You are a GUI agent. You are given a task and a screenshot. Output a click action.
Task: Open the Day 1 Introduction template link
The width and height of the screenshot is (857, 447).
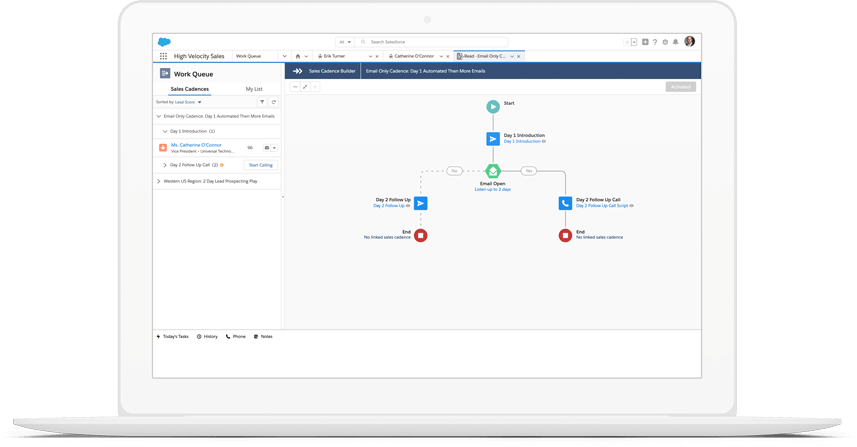[x=522, y=142]
